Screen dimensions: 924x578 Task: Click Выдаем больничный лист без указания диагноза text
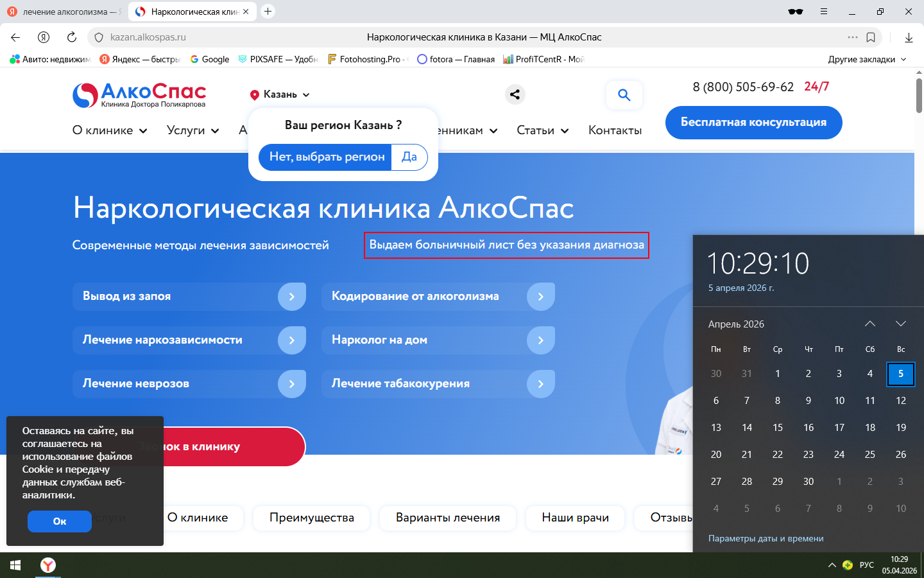pyautogui.click(x=506, y=245)
